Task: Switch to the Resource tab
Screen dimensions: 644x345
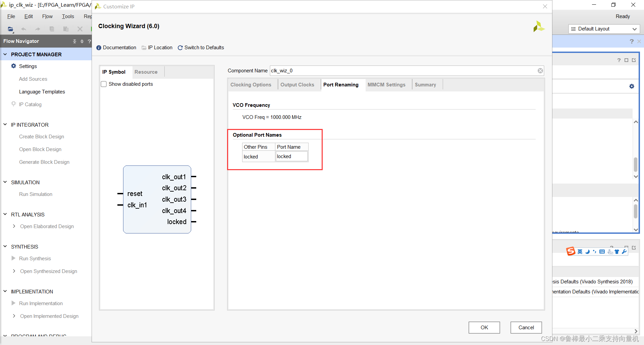Action: 146,72
